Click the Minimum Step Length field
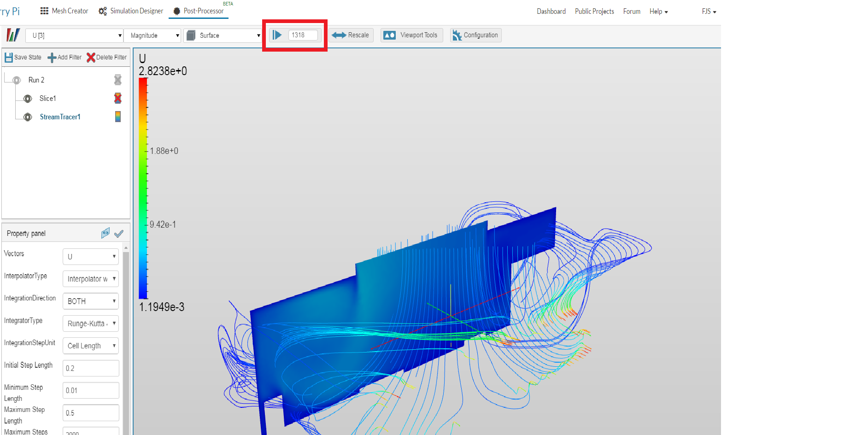The width and height of the screenshot is (868, 435). pos(91,390)
